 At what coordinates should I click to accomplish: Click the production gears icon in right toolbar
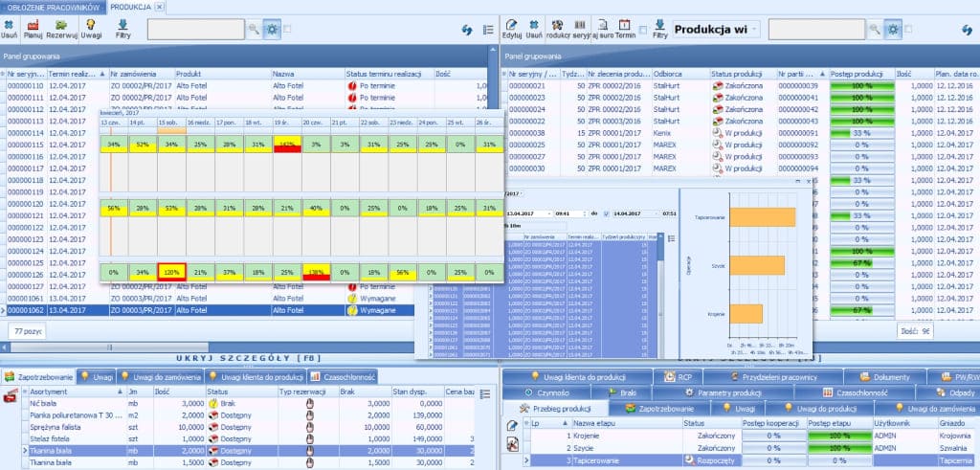pos(558,25)
